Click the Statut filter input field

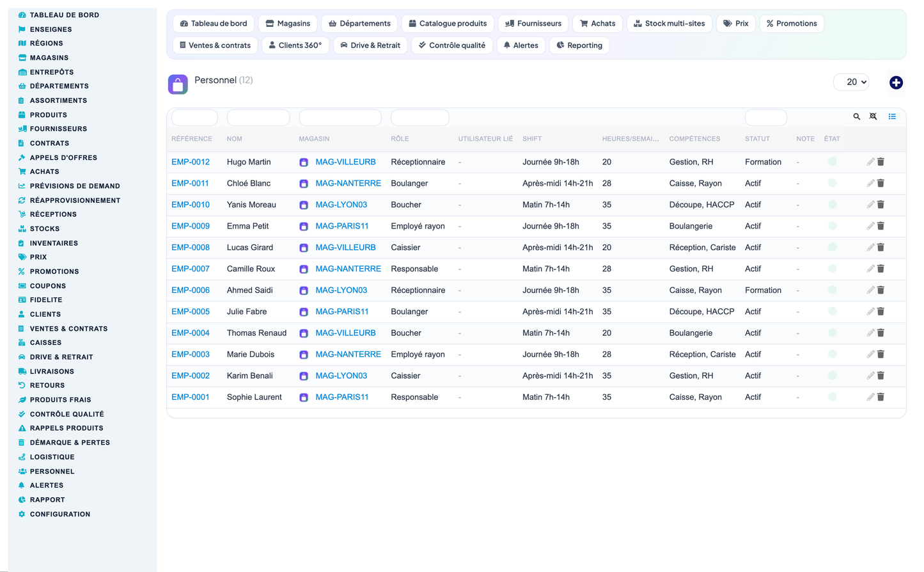[765, 118]
